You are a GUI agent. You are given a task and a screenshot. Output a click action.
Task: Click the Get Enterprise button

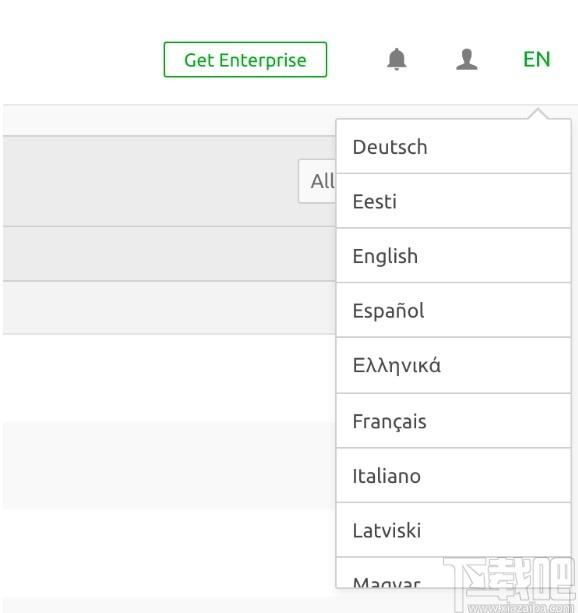pyautogui.click(x=245, y=59)
